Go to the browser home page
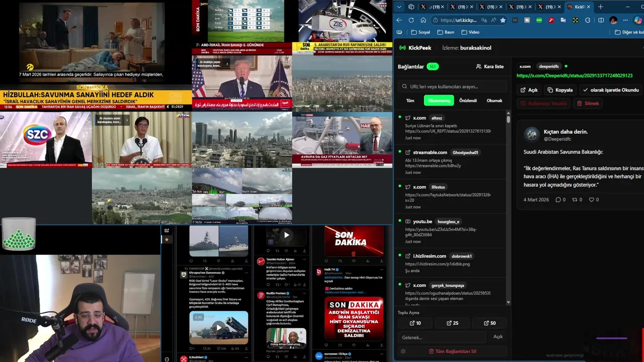Image resolution: width=644 pixels, height=362 pixels. (423, 20)
